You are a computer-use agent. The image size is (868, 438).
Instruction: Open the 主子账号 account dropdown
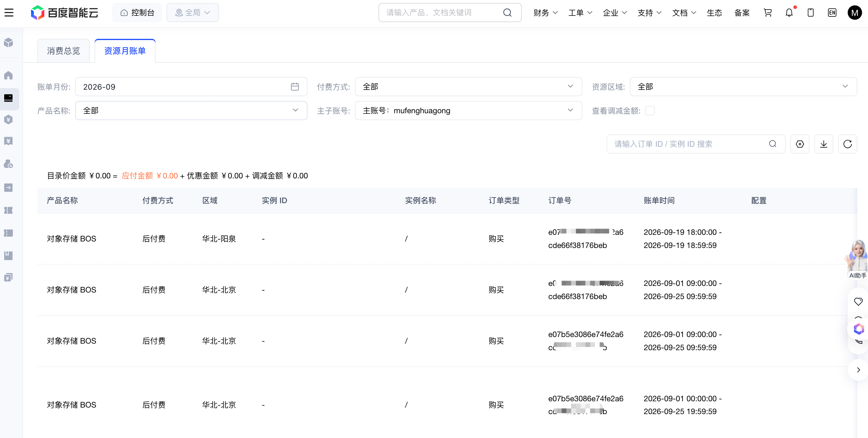pos(468,111)
